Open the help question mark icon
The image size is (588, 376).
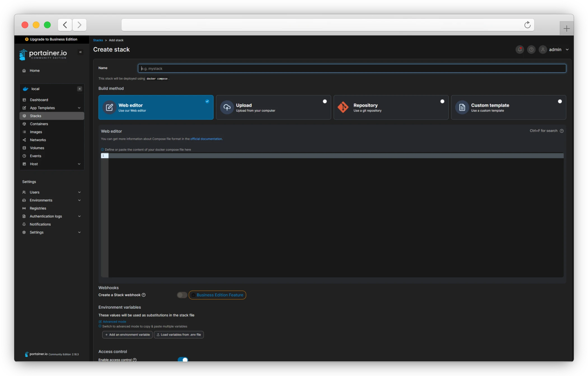coord(531,49)
